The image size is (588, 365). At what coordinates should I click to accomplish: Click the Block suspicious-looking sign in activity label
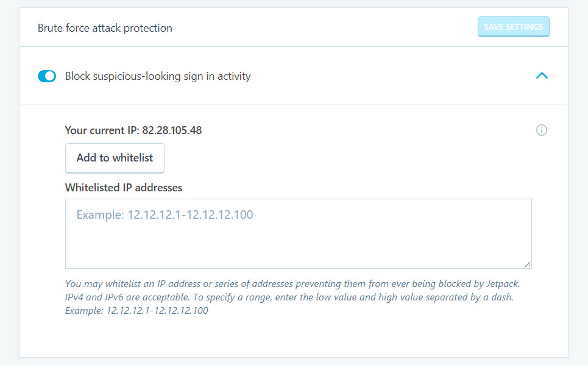[x=158, y=76]
